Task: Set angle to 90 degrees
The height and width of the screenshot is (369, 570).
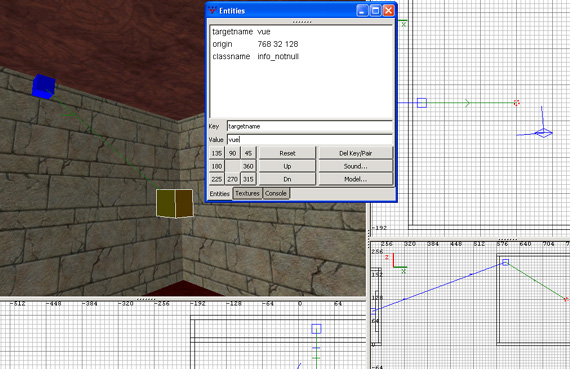Action: pyautogui.click(x=233, y=153)
